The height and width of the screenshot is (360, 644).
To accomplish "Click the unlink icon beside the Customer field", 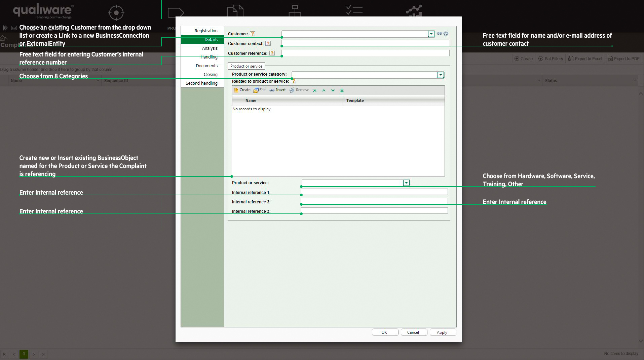I will point(446,34).
